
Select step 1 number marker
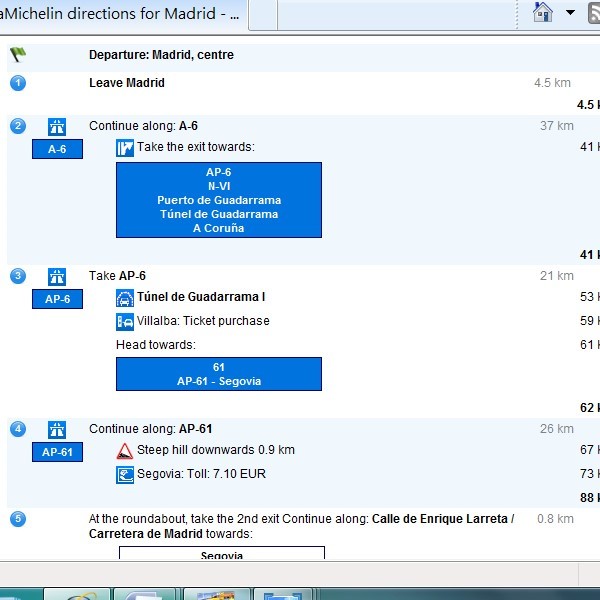[18, 83]
